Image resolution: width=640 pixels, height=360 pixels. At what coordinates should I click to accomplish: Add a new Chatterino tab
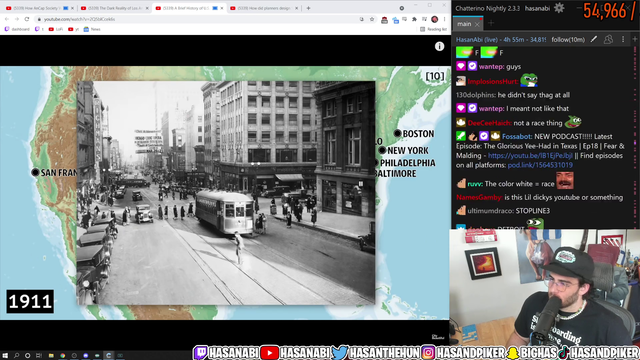[x=491, y=24]
